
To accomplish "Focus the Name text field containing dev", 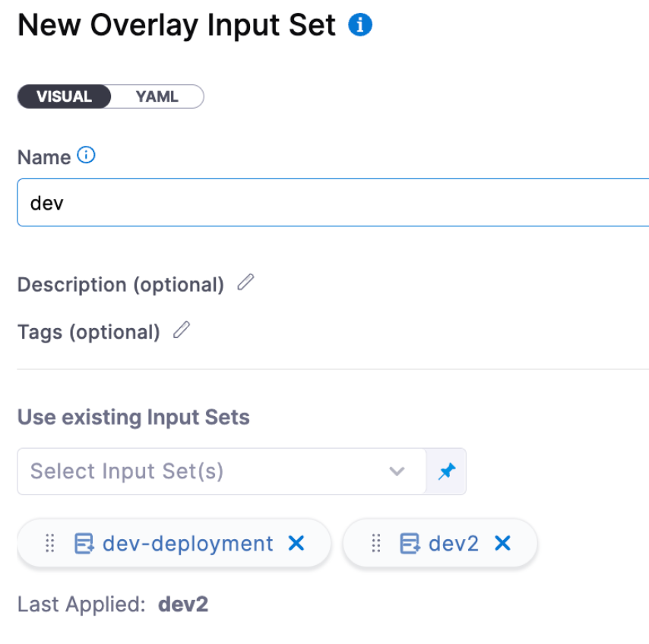I will 333,203.
